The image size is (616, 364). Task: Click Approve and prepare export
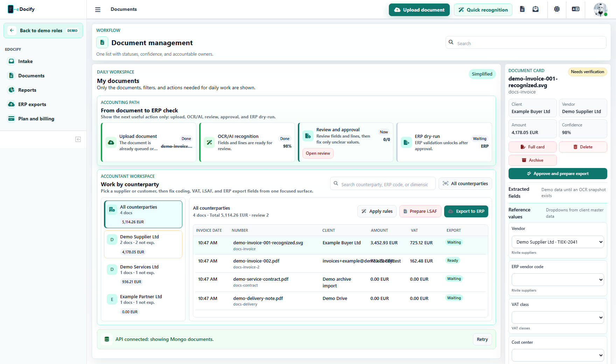[558, 174]
